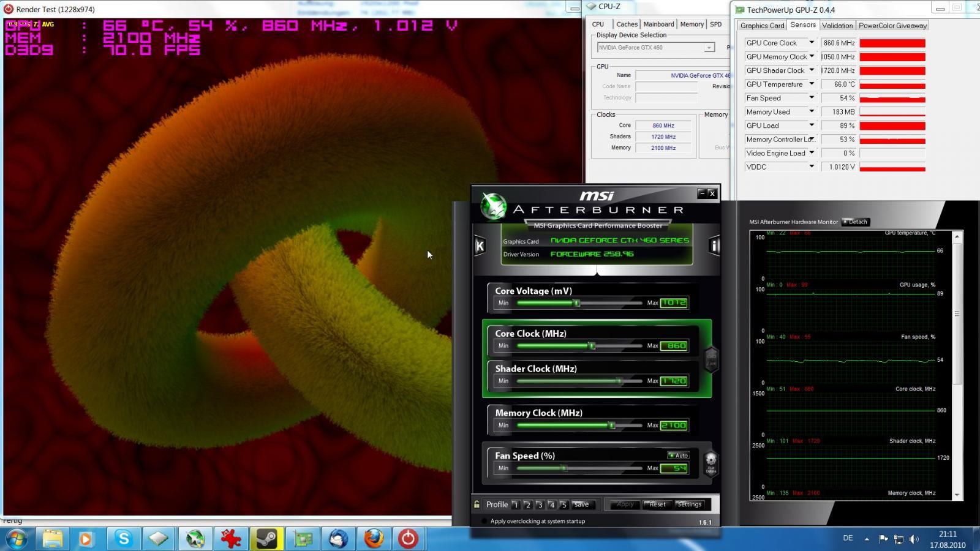980x551 pixels.
Task: Open the Display Device Selection combo box
Action: coord(656,47)
